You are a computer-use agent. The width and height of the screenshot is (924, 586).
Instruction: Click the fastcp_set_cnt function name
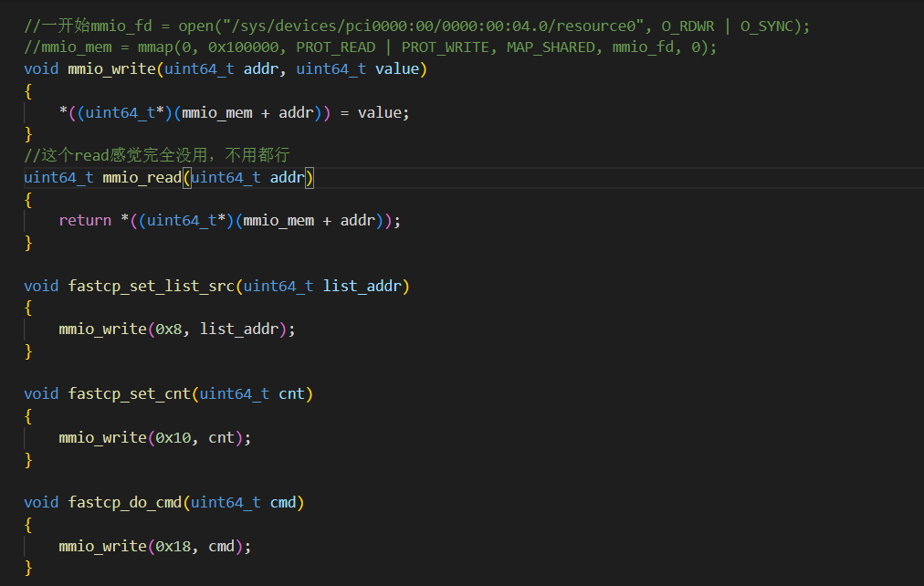click(130, 393)
